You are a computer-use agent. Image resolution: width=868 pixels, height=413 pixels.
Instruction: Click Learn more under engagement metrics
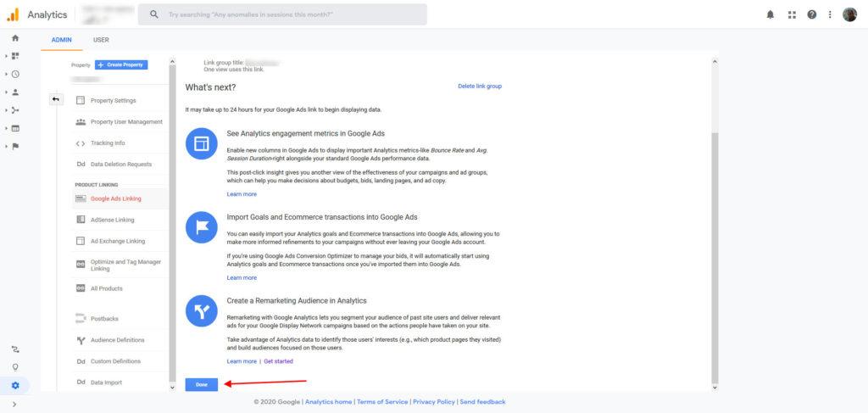click(x=242, y=194)
